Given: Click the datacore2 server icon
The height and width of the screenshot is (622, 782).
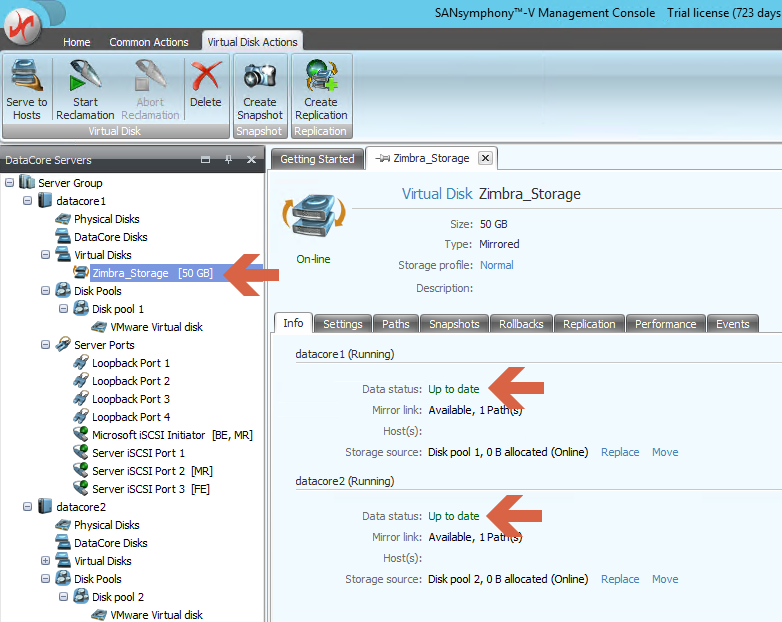Looking at the screenshot, I should tap(45, 506).
